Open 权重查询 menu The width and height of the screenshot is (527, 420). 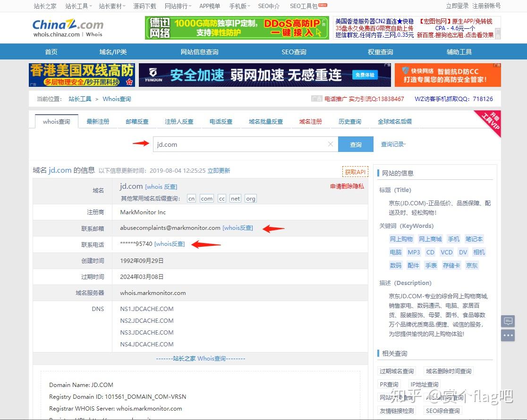(381, 52)
